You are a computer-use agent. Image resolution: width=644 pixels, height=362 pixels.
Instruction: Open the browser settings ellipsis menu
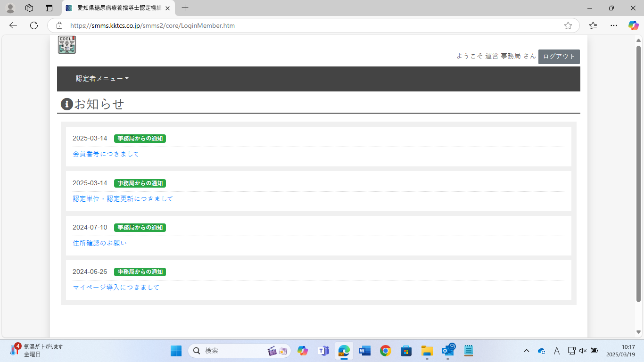613,25
